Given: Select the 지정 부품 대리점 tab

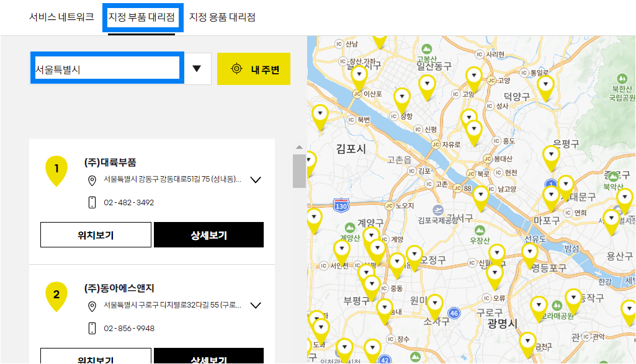Looking at the screenshot, I should tap(141, 17).
